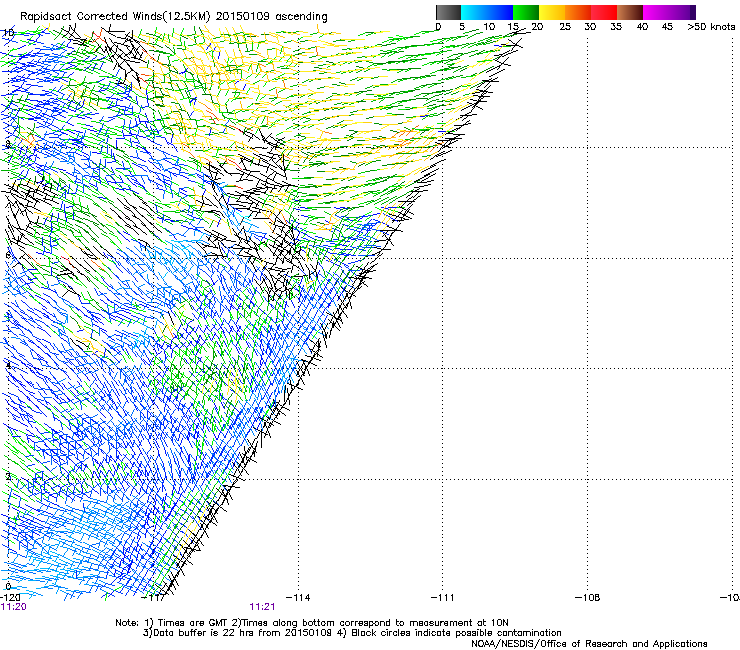This screenshot has width=740, height=650.
Task: Click the 'ascending' word in the title
Action: pyautogui.click(x=302, y=17)
